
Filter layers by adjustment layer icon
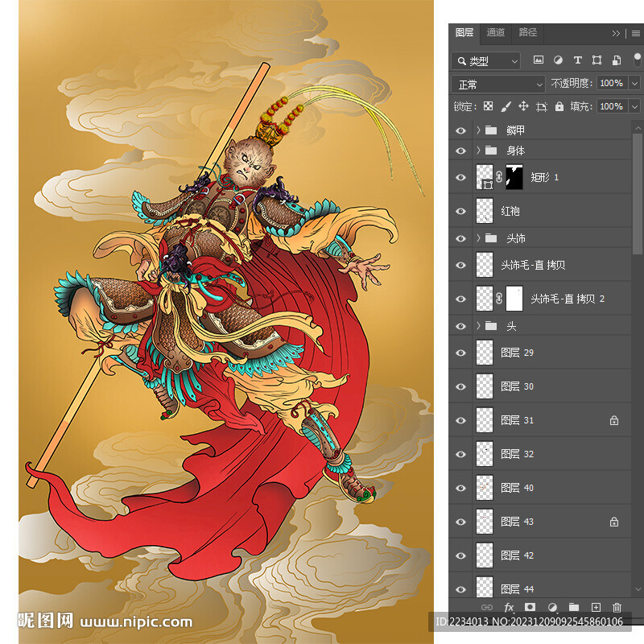point(558,60)
